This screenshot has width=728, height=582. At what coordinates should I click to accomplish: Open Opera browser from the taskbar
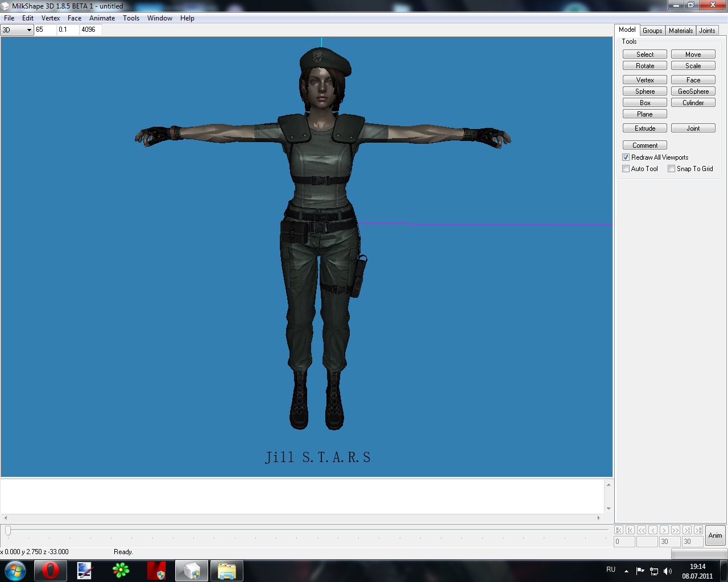pyautogui.click(x=50, y=571)
